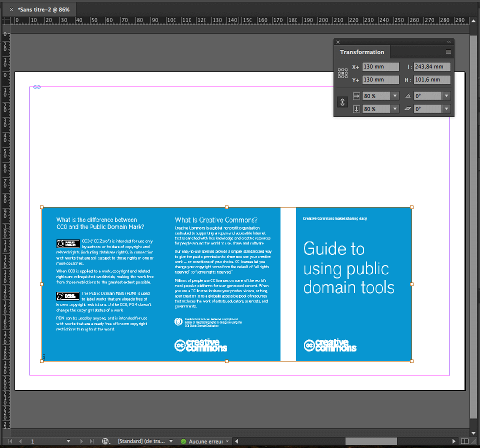
Task: Click the vertical scrollbar down arrow
Action: [x=473, y=432]
